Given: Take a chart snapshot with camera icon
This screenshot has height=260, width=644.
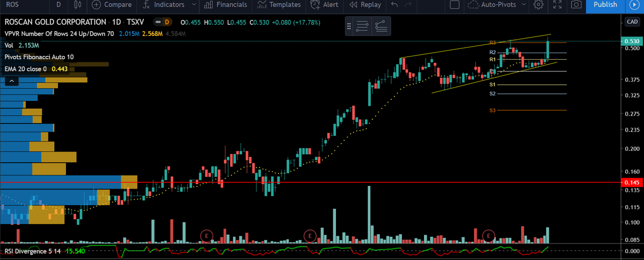Looking at the screenshot, I should [576, 5].
